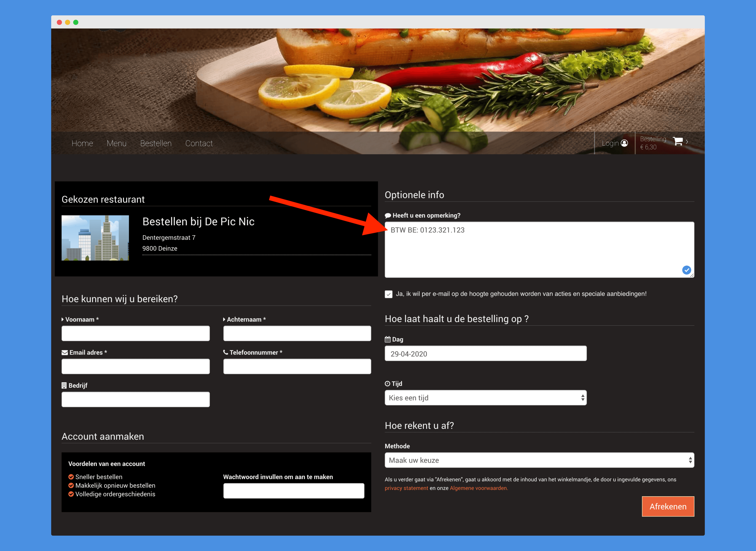Focus the Email adres input field

pyautogui.click(x=136, y=367)
